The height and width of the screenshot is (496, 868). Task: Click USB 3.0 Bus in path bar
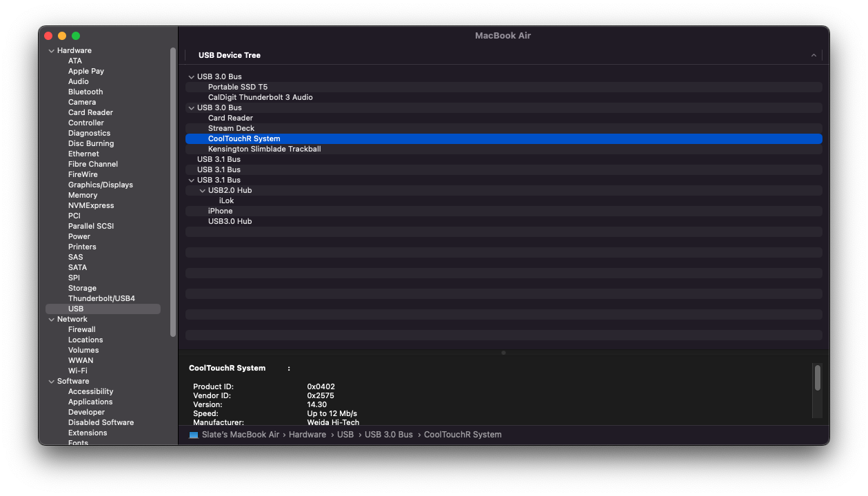pyautogui.click(x=389, y=435)
